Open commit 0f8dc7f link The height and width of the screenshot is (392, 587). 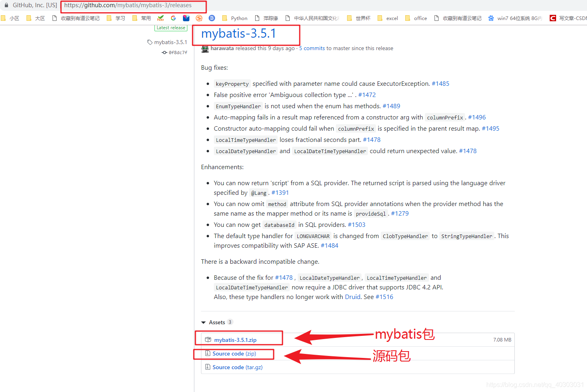coord(178,53)
